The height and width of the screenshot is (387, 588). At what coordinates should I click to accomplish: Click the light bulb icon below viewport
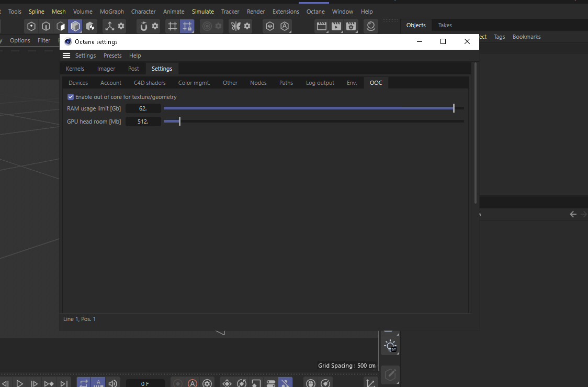[x=390, y=346]
